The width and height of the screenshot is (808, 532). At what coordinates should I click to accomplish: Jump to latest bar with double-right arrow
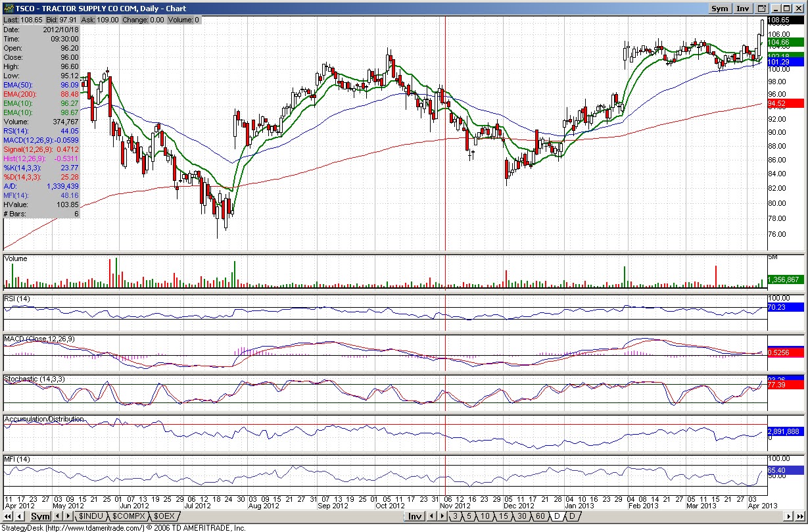[800, 516]
